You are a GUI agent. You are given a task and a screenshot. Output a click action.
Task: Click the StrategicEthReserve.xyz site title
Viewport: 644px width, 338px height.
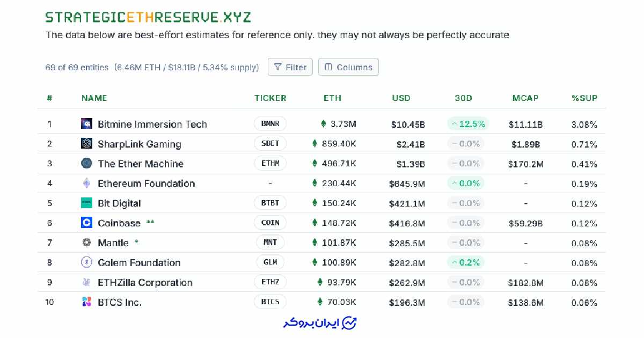pyautogui.click(x=148, y=17)
